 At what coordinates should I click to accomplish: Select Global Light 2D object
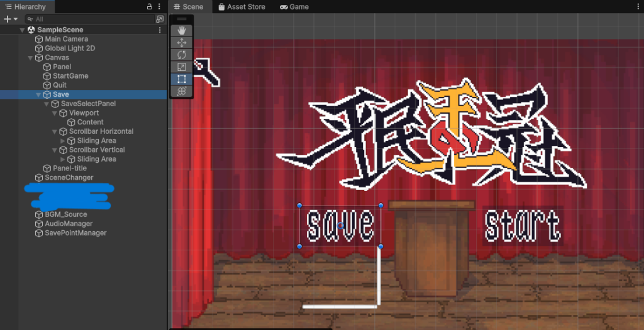click(x=70, y=48)
